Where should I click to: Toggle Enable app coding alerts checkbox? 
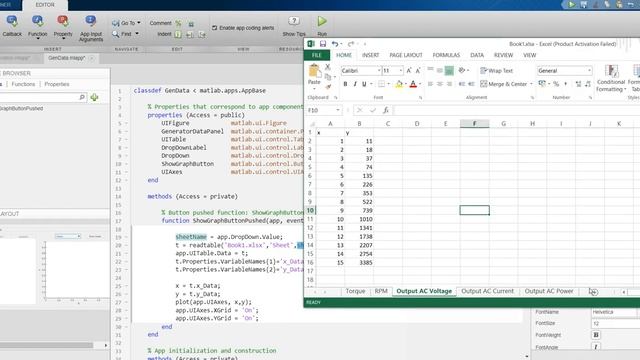(x=214, y=28)
